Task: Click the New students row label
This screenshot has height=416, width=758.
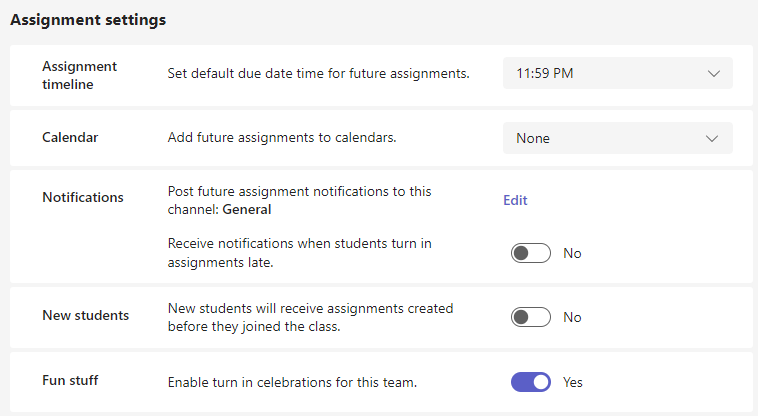Action: [x=85, y=315]
